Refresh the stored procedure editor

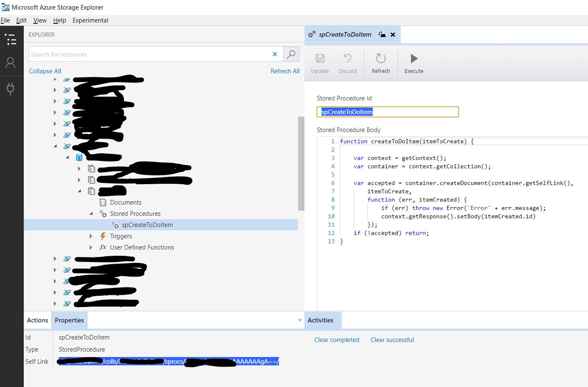pyautogui.click(x=380, y=62)
